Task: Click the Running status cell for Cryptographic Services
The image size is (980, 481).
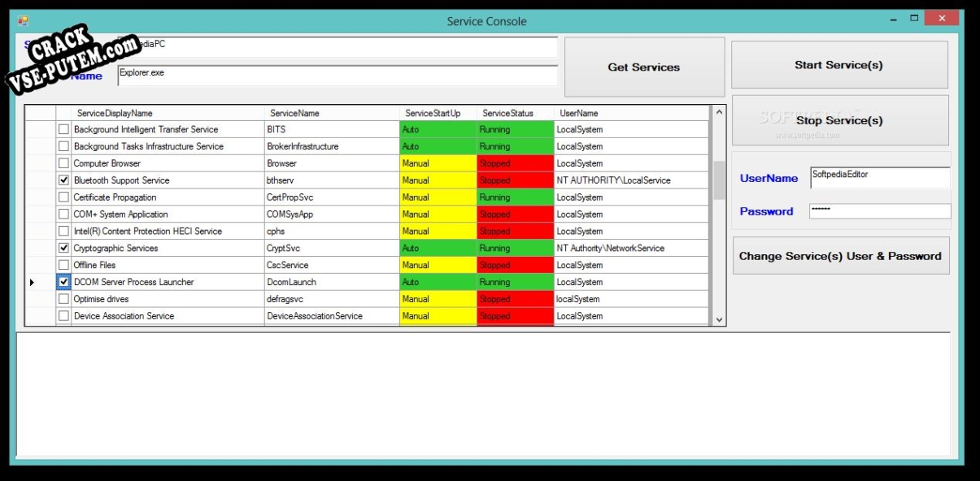Action: coord(515,249)
